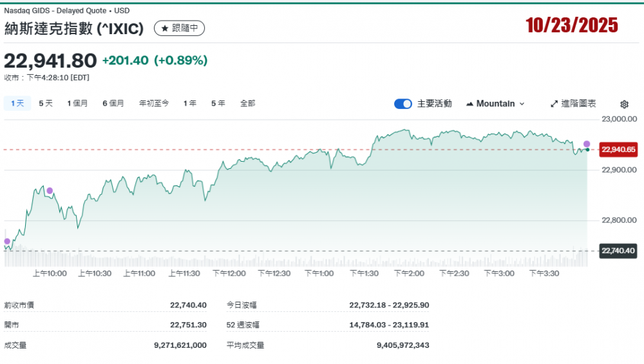Select the 1天 time range tab
This screenshot has width=644, height=364.
tap(17, 103)
